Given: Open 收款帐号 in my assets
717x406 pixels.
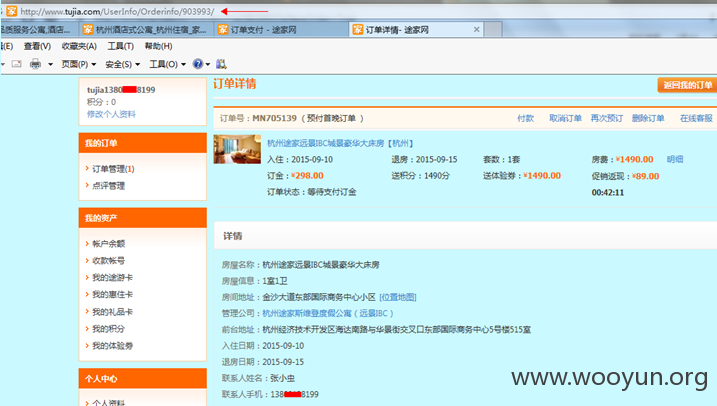Looking at the screenshot, I should click(108, 261).
